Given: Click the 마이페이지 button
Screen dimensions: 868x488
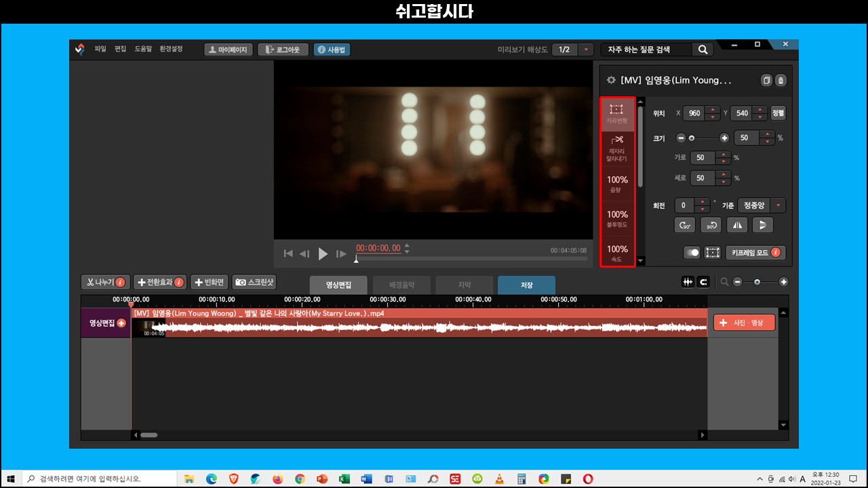Looking at the screenshot, I should coord(229,49).
